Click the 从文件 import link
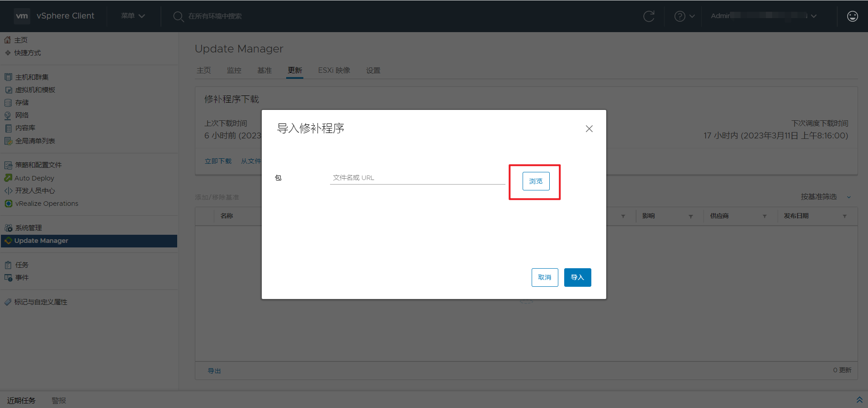Screen dimensions: 868x408 click(251, 161)
